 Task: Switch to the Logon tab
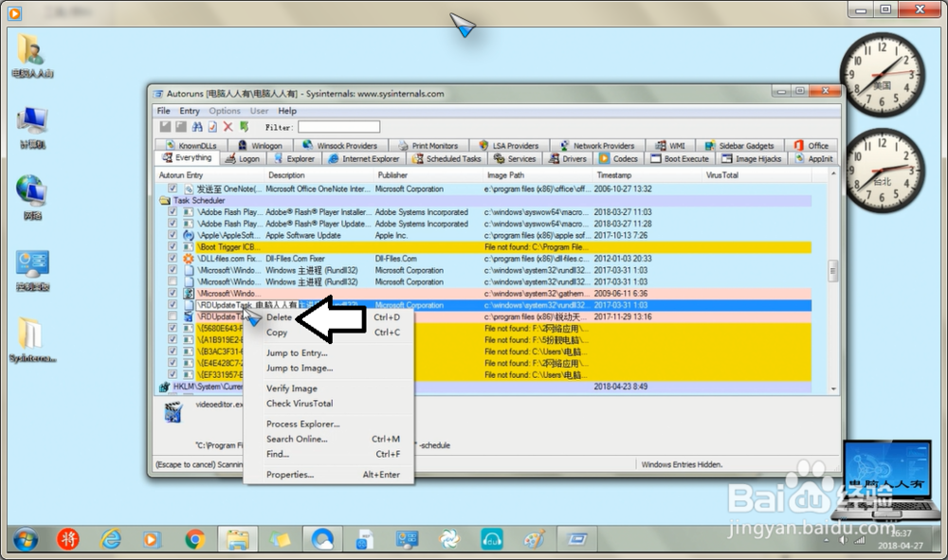[x=242, y=159]
